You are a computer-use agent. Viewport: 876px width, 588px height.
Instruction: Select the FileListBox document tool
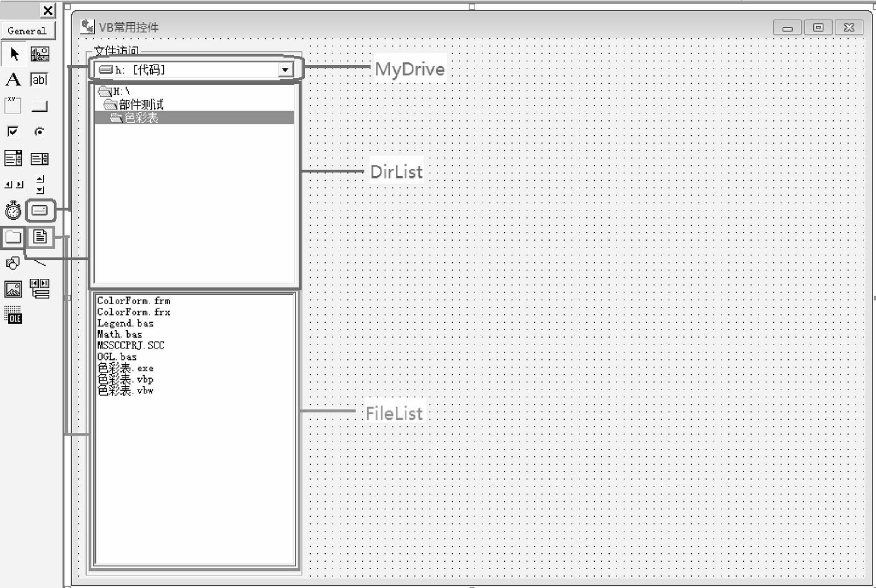40,237
